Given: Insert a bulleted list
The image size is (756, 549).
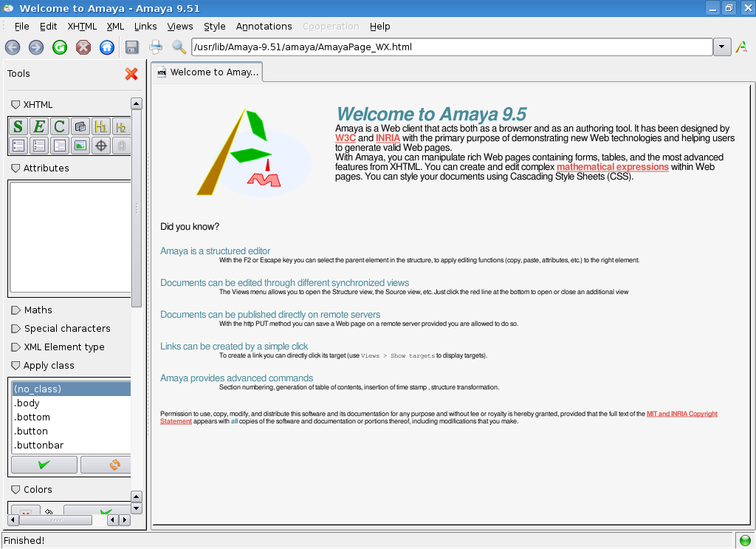Looking at the screenshot, I should pyautogui.click(x=18, y=146).
